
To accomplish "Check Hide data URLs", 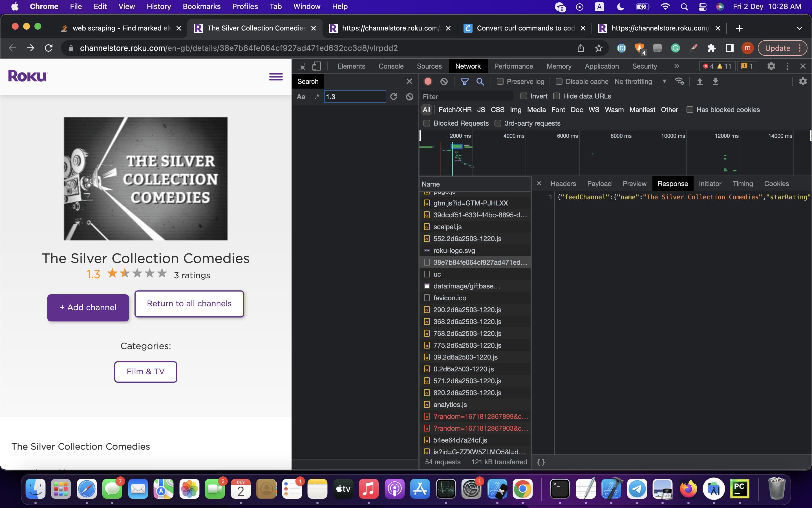I will [556, 96].
